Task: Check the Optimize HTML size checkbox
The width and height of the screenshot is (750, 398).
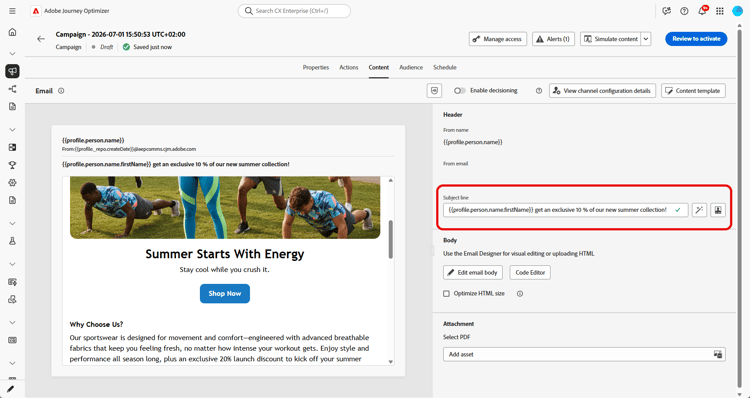Action: click(446, 294)
